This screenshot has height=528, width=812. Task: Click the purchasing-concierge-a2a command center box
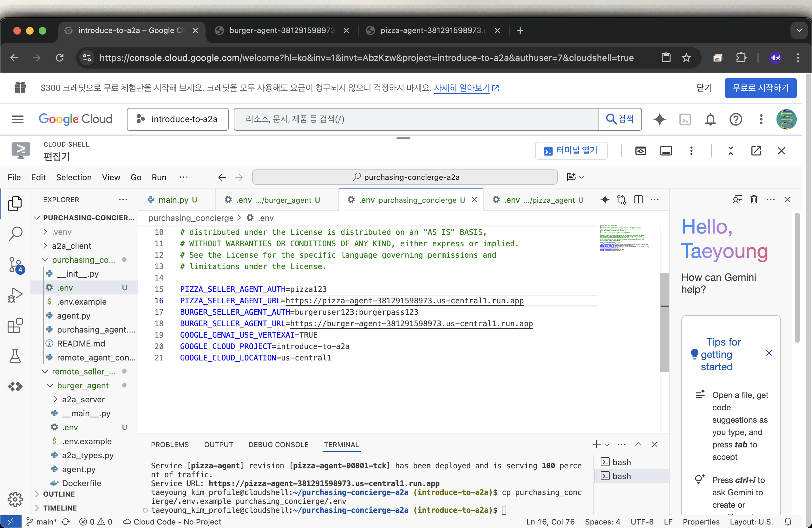point(405,177)
